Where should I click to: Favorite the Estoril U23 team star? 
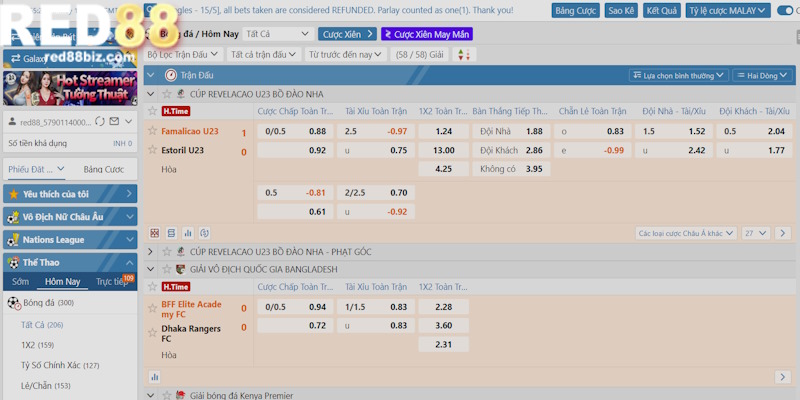[152, 149]
